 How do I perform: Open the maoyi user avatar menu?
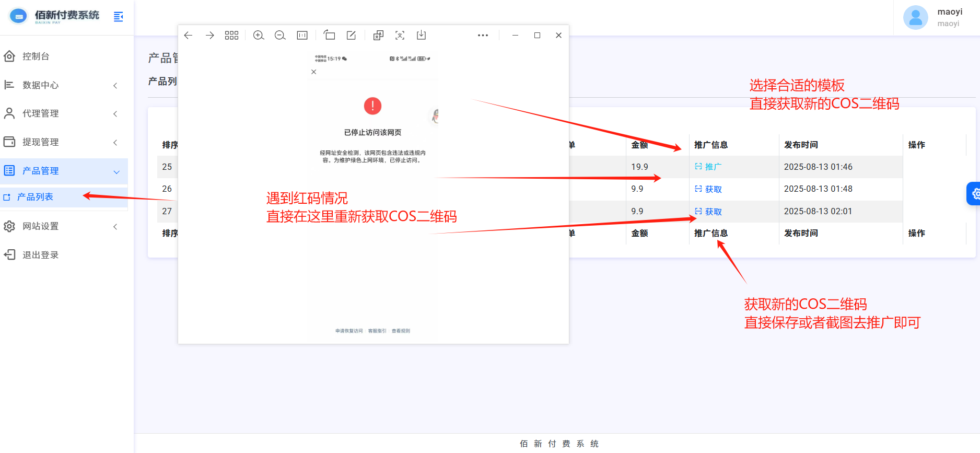point(915,18)
